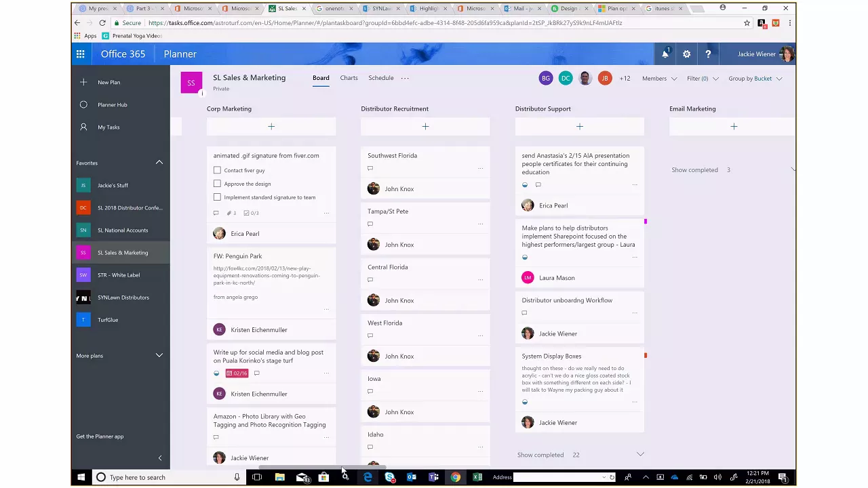Open more options on Tampa/St Pete card
This screenshot has width=868, height=488.
click(x=480, y=224)
